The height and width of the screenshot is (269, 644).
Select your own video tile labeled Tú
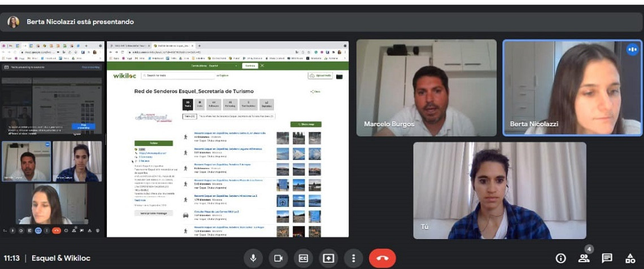(x=499, y=190)
